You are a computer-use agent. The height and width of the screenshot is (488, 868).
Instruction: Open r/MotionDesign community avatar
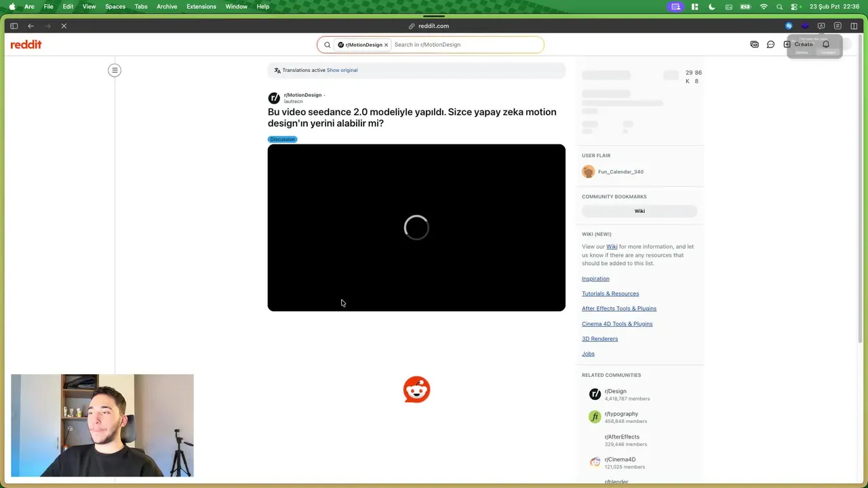tap(274, 98)
